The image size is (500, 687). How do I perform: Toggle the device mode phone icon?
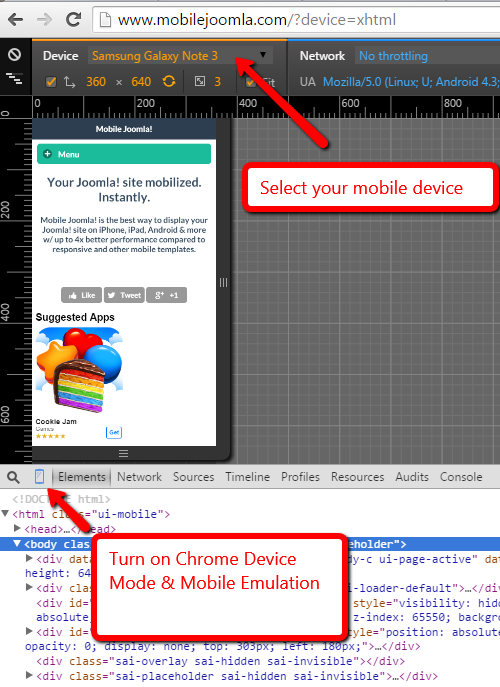point(39,477)
